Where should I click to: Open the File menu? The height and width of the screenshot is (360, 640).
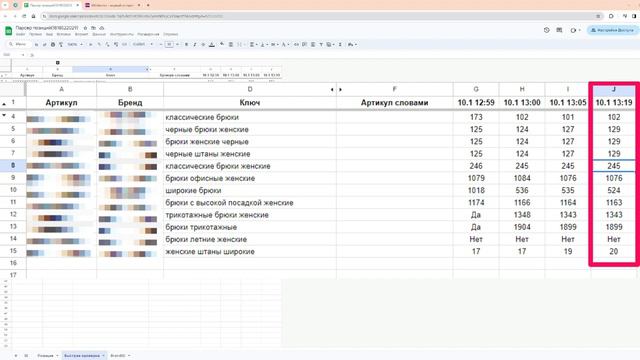pos(20,34)
